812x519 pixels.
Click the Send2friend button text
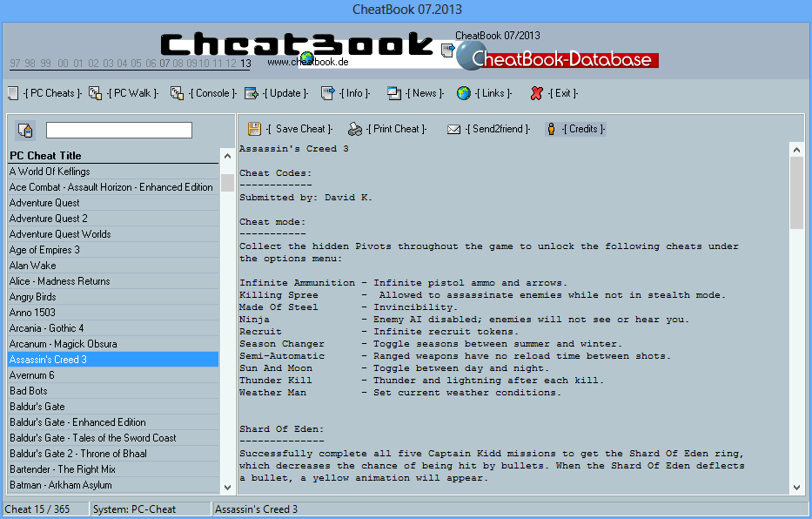[498, 129]
